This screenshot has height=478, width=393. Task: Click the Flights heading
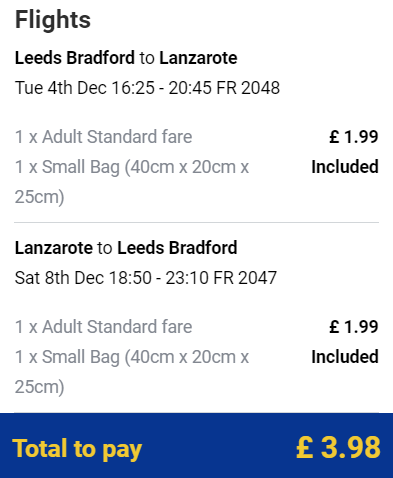53,20
